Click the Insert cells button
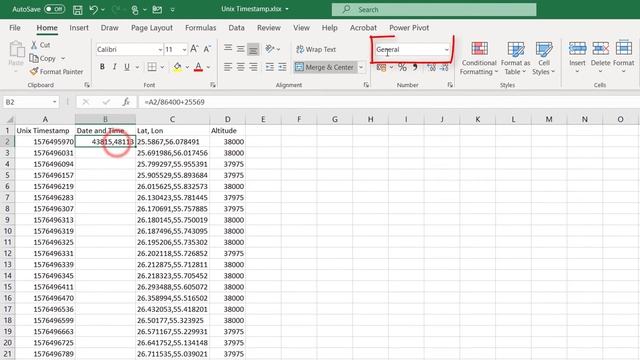Image resolution: width=640 pixels, height=360 pixels. (577, 57)
